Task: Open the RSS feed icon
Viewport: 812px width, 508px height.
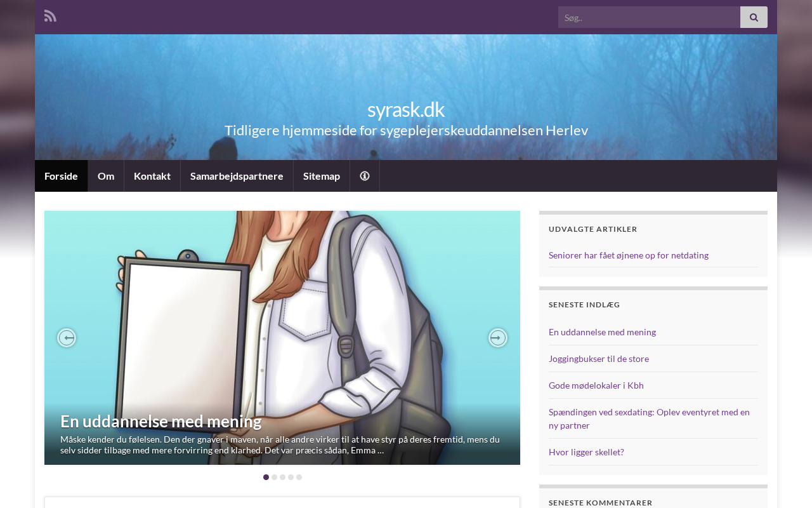Action: coord(50,16)
